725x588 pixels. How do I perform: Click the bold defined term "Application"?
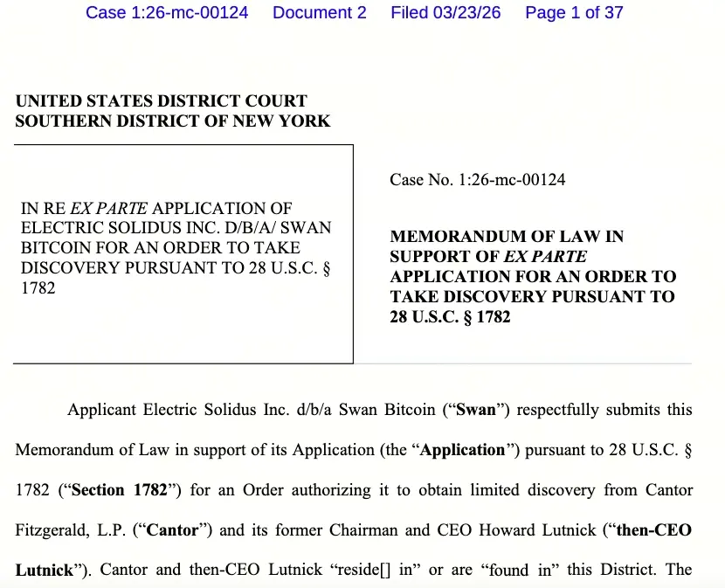(x=462, y=450)
